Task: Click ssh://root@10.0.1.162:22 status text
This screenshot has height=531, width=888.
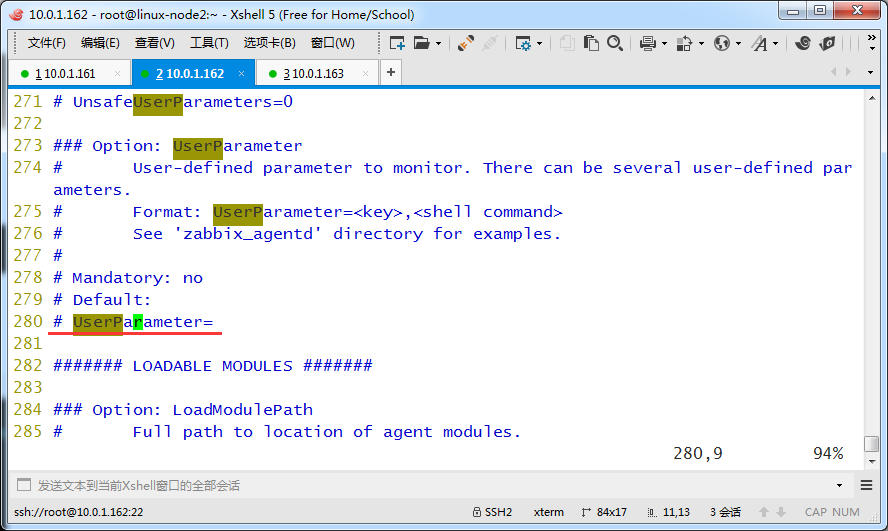Action: pos(79,512)
